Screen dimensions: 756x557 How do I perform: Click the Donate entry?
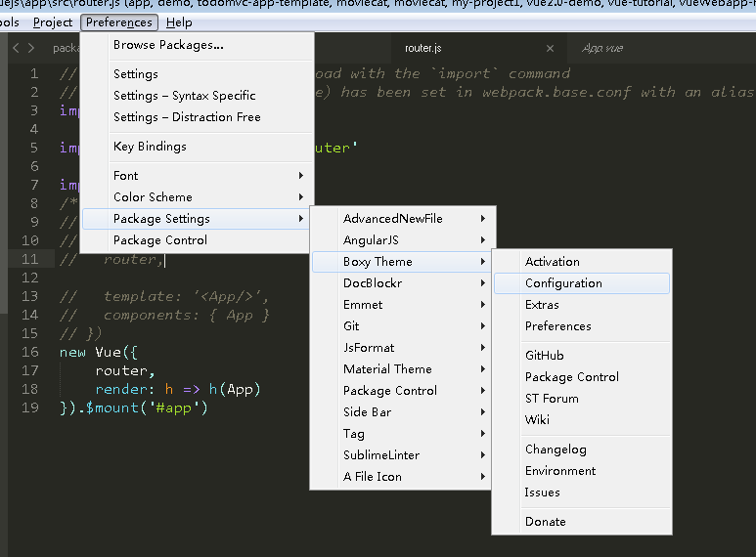(546, 522)
